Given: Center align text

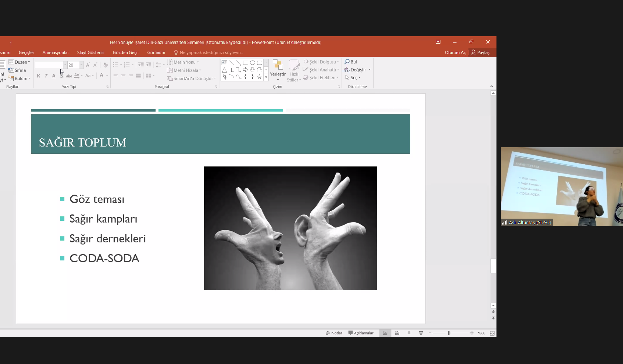Looking at the screenshot, I should (123, 75).
